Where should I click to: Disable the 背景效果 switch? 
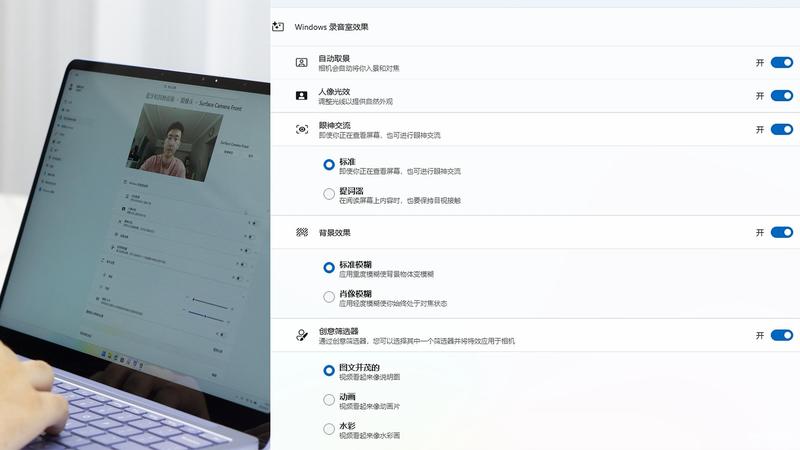coord(782,233)
